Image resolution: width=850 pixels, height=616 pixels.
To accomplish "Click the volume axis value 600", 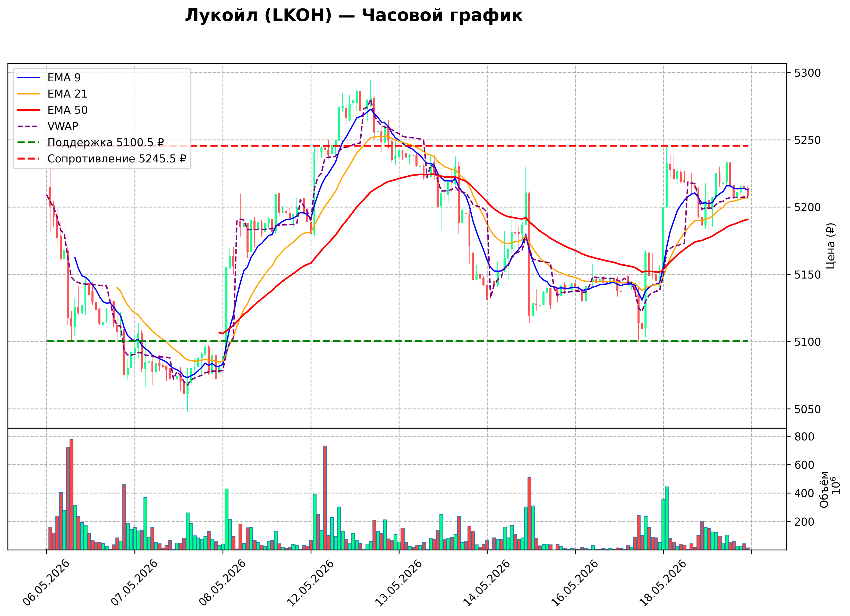I will pyautogui.click(x=804, y=465).
